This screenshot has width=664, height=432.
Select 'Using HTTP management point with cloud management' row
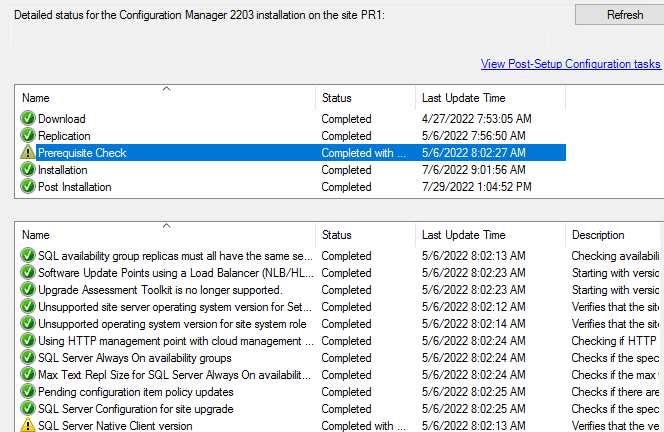coord(342,341)
